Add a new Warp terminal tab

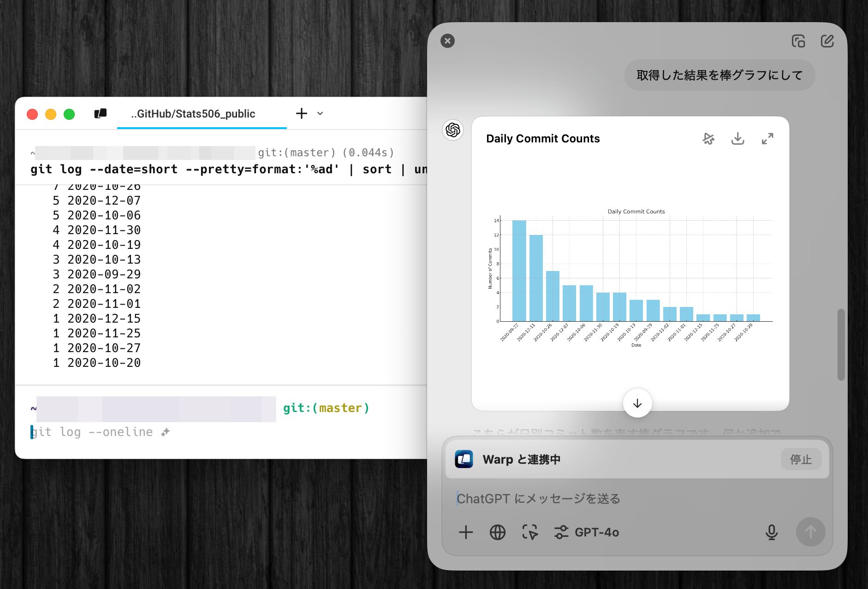pyautogui.click(x=302, y=113)
